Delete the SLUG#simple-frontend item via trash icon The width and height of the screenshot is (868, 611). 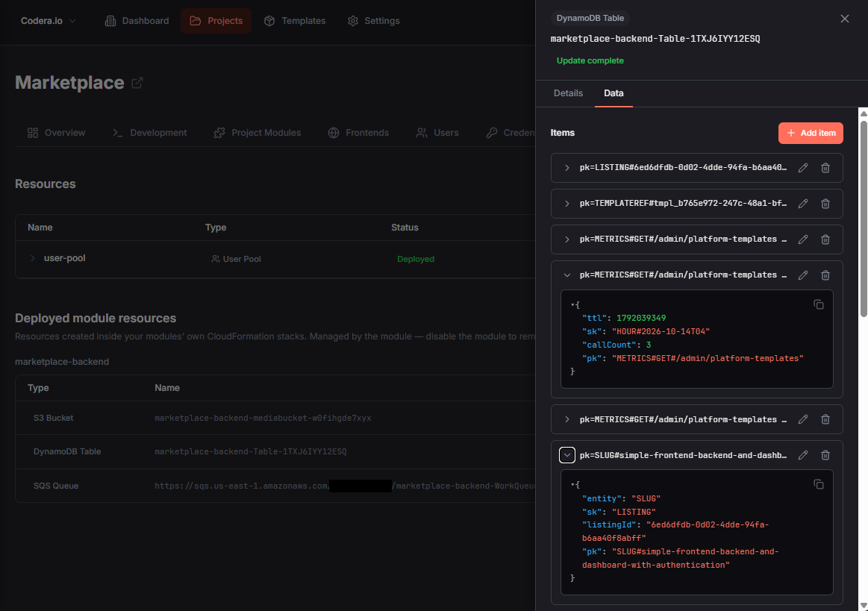825,455
